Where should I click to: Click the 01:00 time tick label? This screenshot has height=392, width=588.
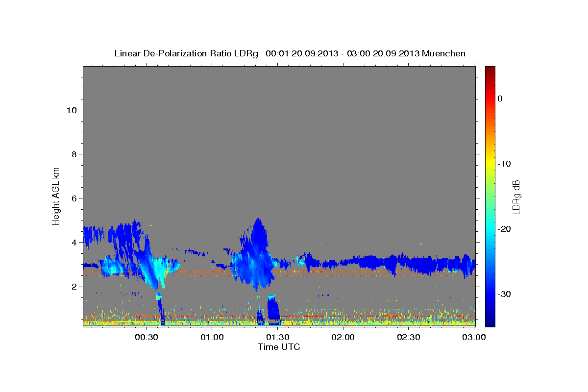coord(212,338)
